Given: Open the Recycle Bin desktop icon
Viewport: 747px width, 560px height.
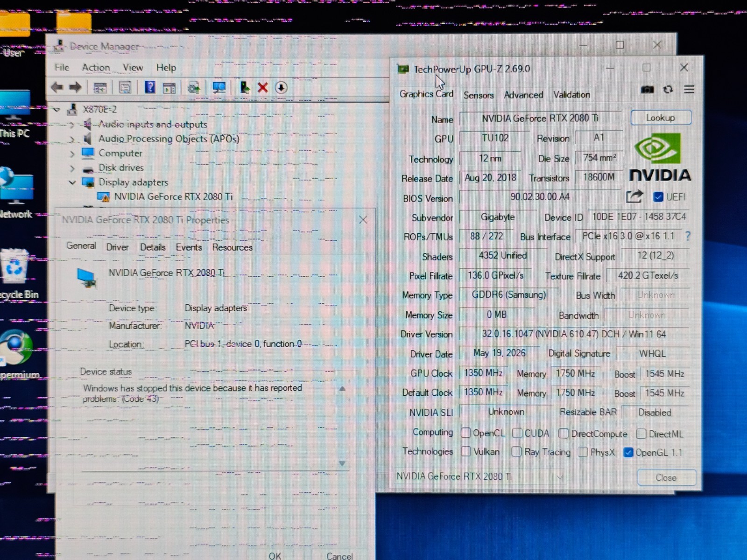Looking at the screenshot, I should tap(15, 274).
